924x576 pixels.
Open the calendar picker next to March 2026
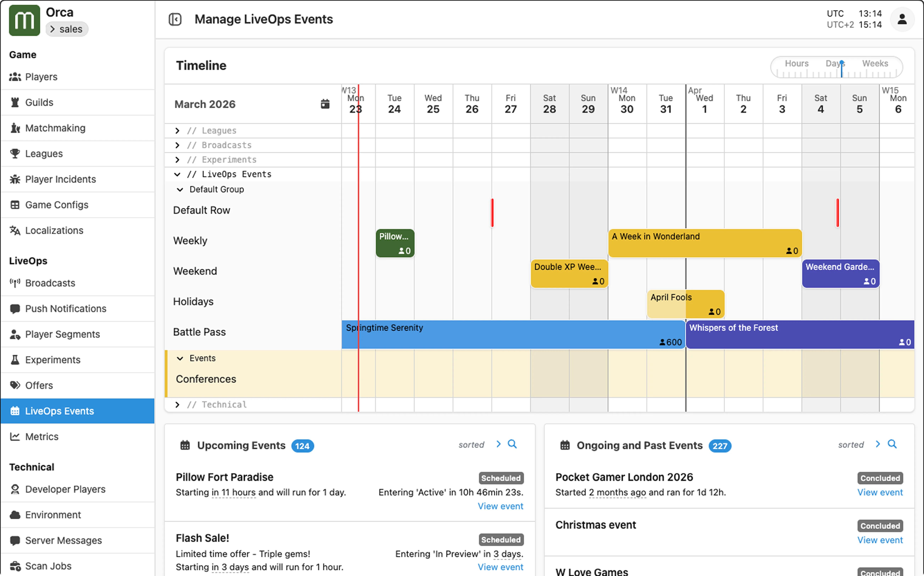(x=325, y=104)
